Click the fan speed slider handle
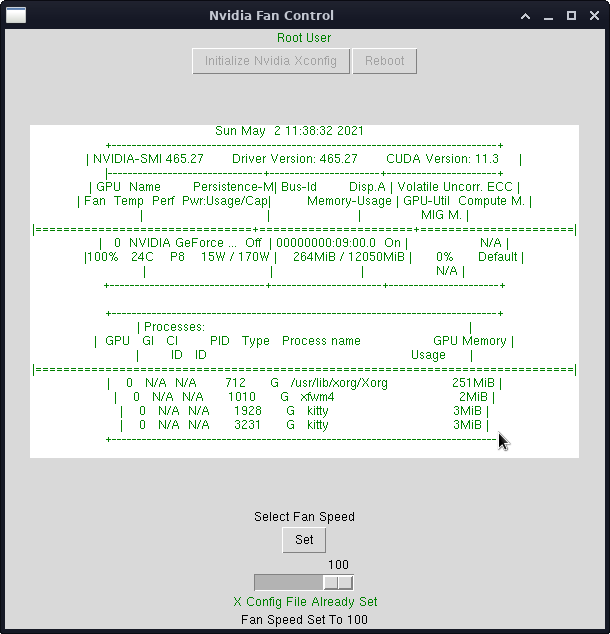610x634 pixels. click(x=338, y=583)
